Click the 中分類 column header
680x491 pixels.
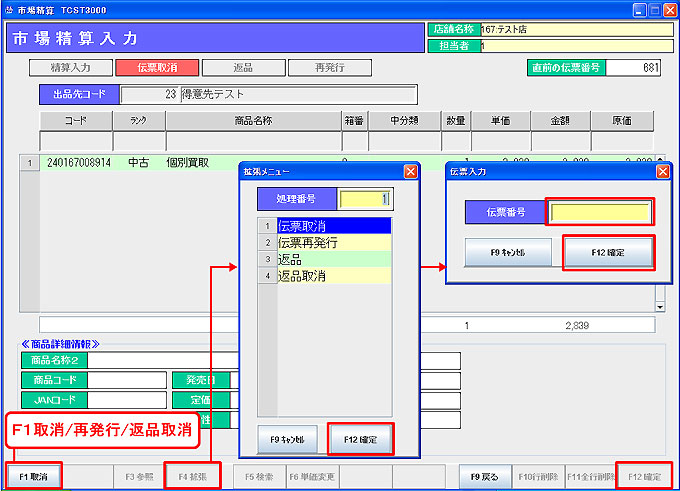pyautogui.click(x=404, y=121)
